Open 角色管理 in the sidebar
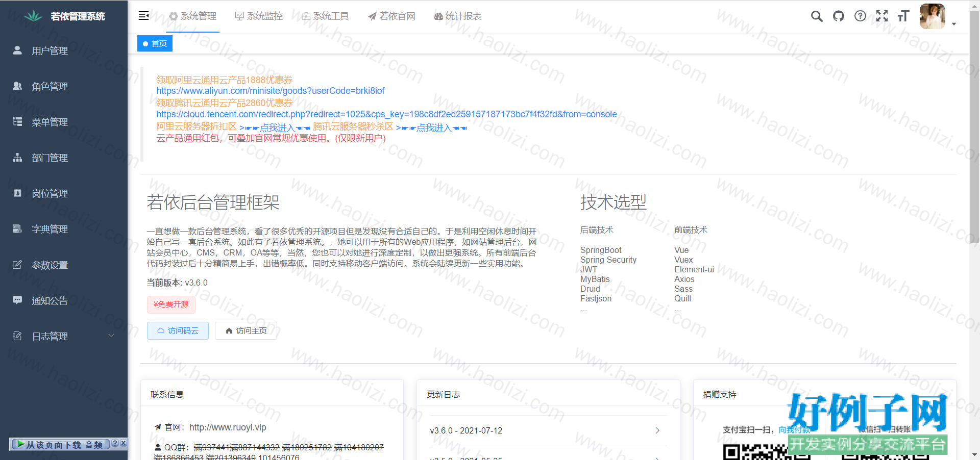The image size is (980, 460). coord(64,86)
